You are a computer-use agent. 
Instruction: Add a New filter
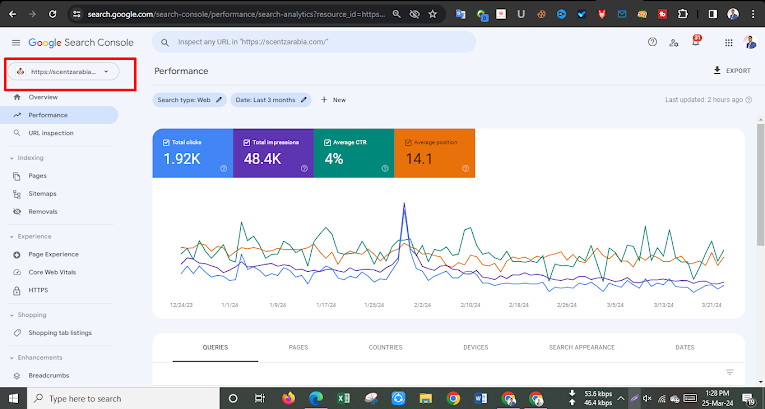333,100
